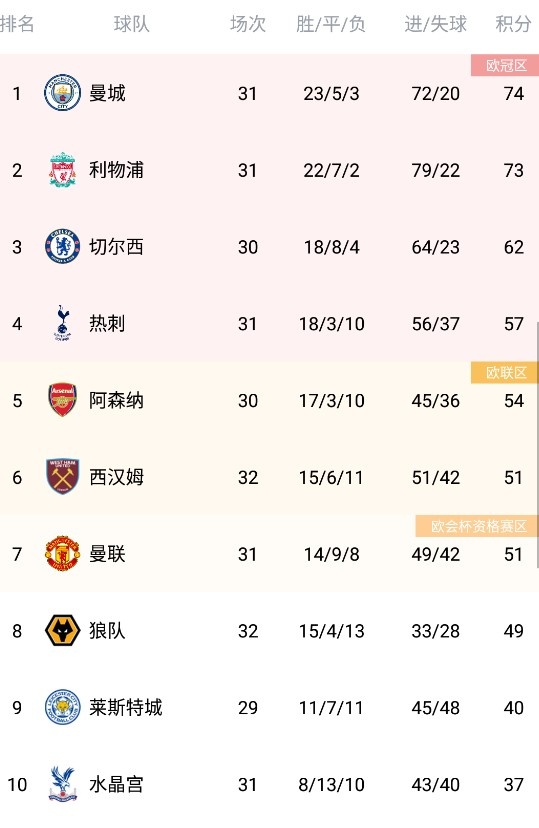Tap the Leicester City fox crest
539x828 pixels.
point(62,707)
